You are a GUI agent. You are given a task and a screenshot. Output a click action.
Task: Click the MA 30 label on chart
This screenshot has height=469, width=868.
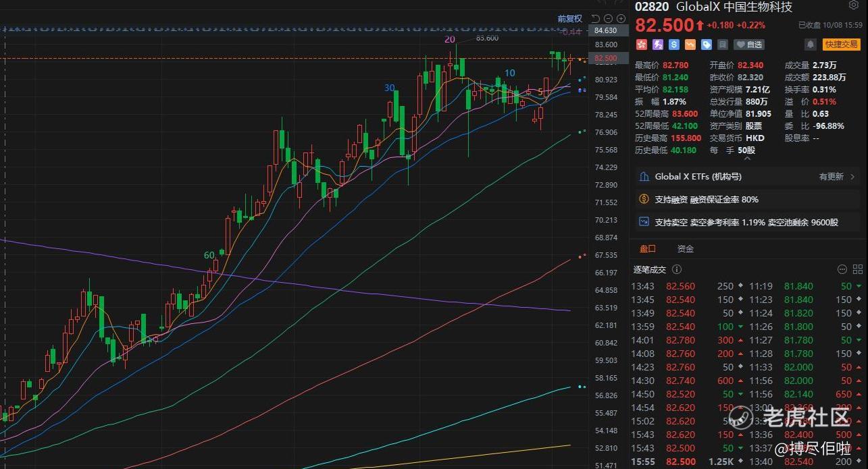pos(390,88)
